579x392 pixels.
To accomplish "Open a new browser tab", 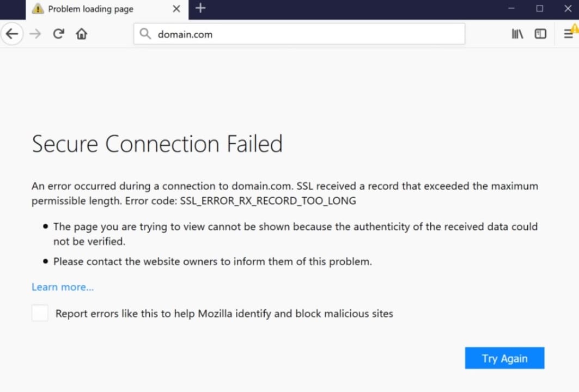I will (200, 9).
